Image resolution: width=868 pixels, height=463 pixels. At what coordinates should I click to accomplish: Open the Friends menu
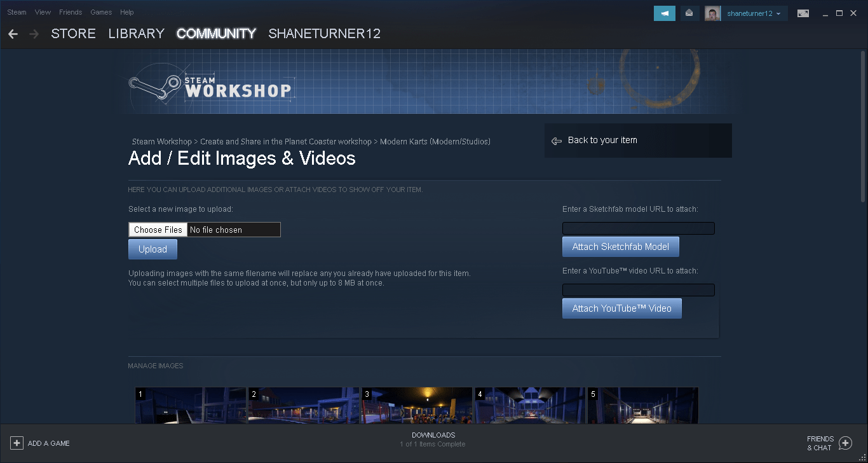pos(70,11)
